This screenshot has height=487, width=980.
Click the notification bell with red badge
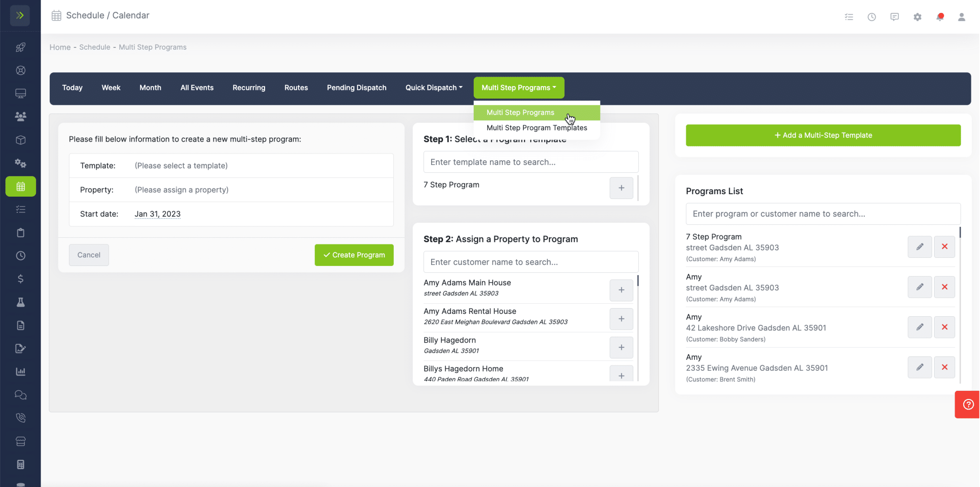pos(940,16)
